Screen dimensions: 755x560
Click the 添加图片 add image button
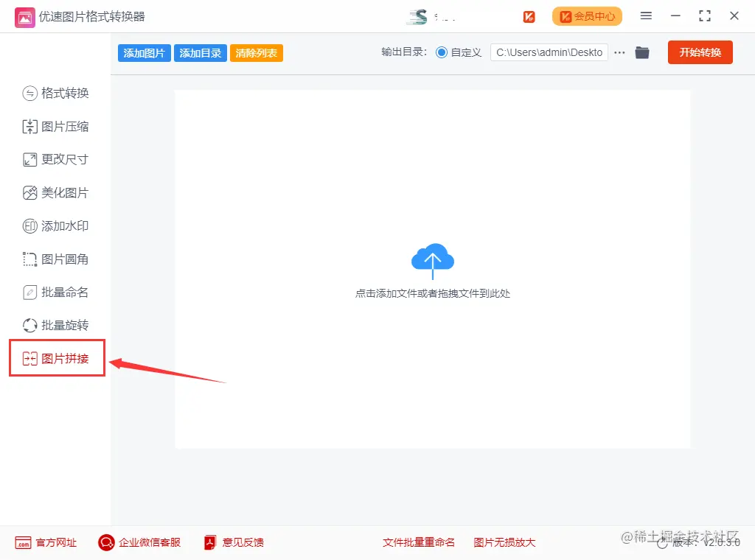click(144, 53)
